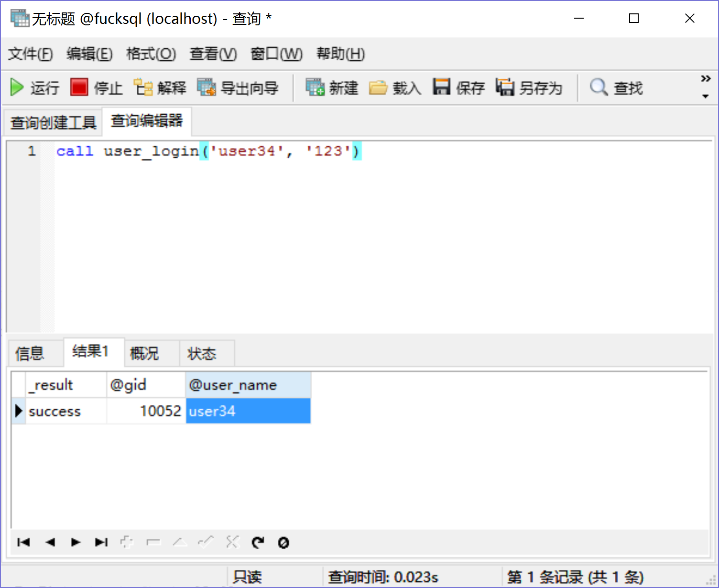
Task: Run the query with the green Run icon
Action: pyautogui.click(x=17, y=87)
